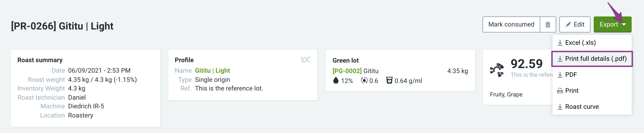Click the trash delete icon
Image resolution: width=644 pixels, height=133 pixels.
click(x=547, y=24)
